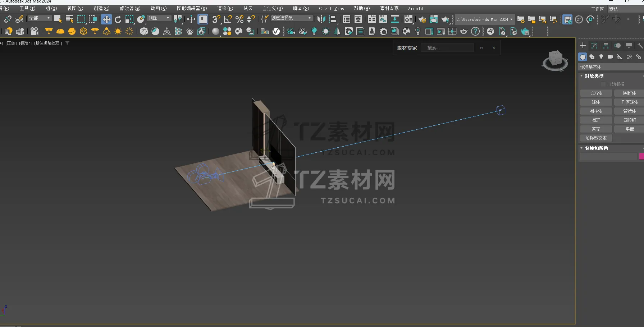644x327 pixels.
Task: Click the Render Setup teapot-gear icon
Action: pos(422,19)
